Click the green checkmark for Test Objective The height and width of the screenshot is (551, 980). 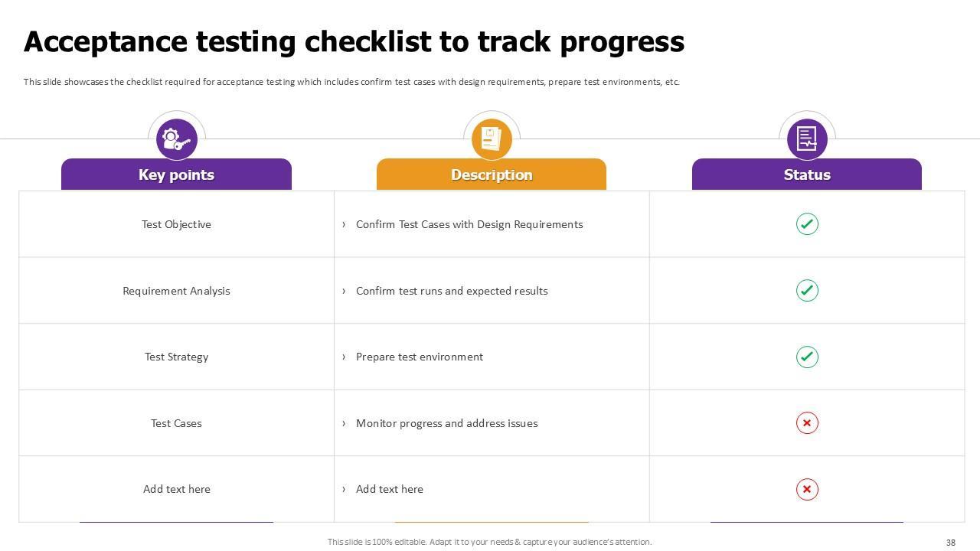click(807, 224)
